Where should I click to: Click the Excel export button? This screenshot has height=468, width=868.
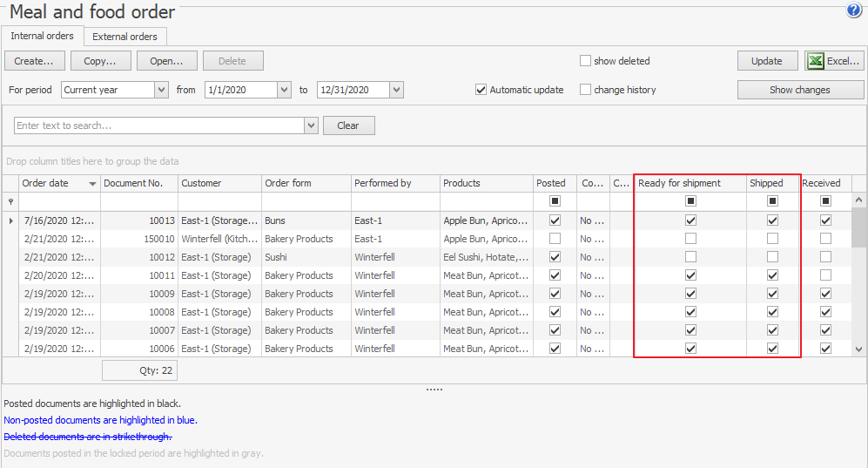(x=833, y=61)
